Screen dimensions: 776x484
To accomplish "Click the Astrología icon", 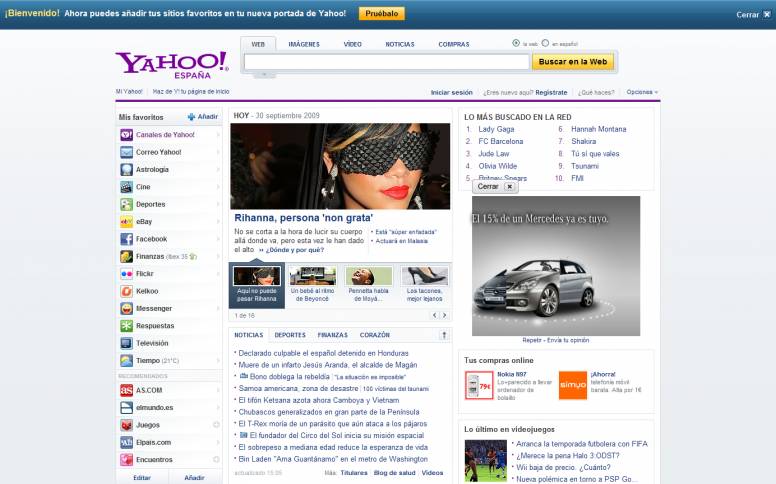I will click(x=126, y=169).
